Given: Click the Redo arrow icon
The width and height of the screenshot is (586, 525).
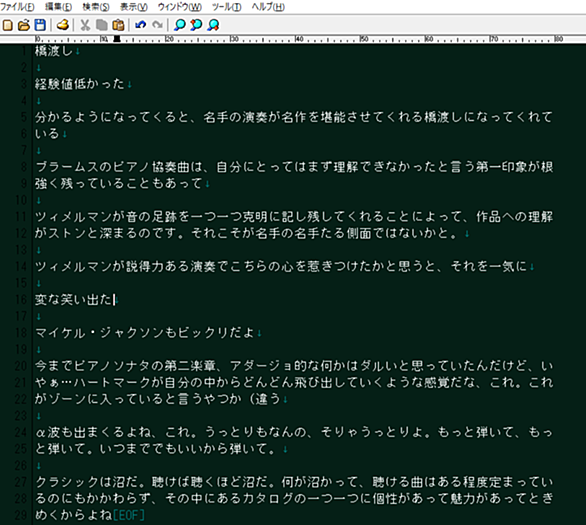Looking at the screenshot, I should point(158,25).
